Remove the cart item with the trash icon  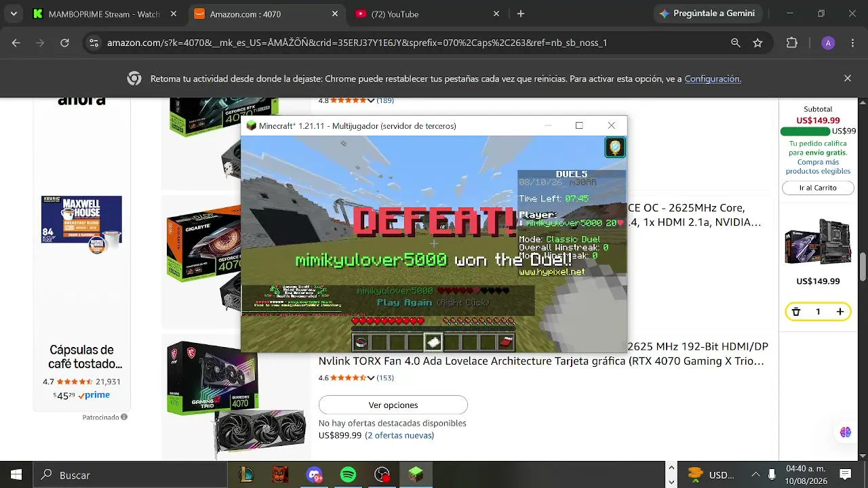[x=796, y=312]
